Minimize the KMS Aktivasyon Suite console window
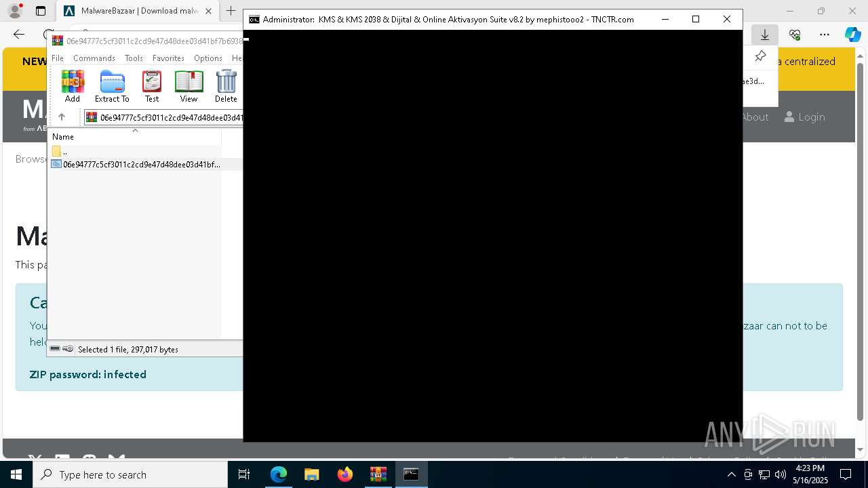This screenshot has height=488, width=868. [x=665, y=19]
